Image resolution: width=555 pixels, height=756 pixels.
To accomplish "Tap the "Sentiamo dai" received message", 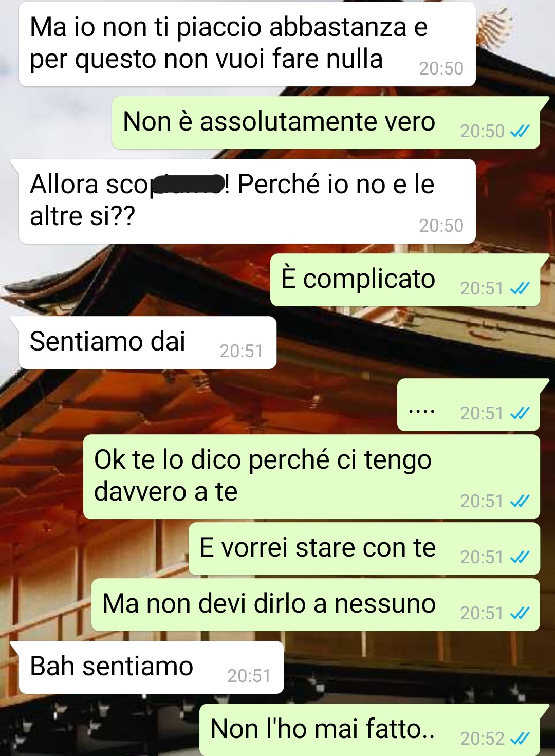I will click(x=147, y=343).
